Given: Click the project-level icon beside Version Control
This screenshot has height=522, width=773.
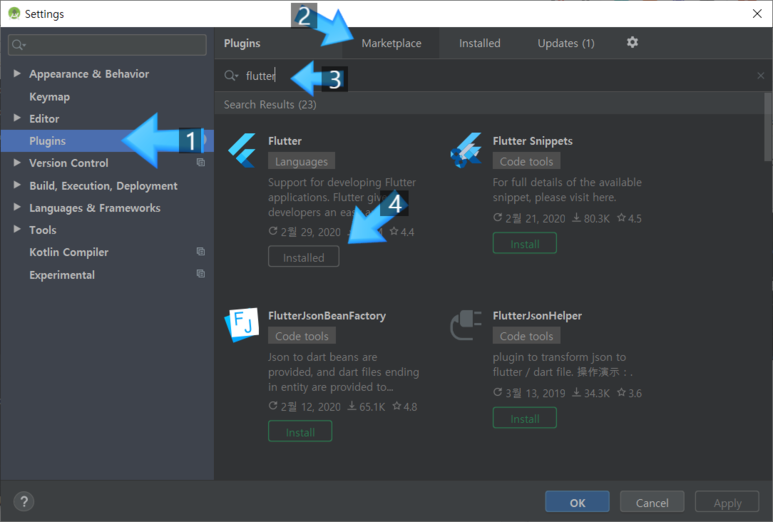Looking at the screenshot, I should point(201,162).
